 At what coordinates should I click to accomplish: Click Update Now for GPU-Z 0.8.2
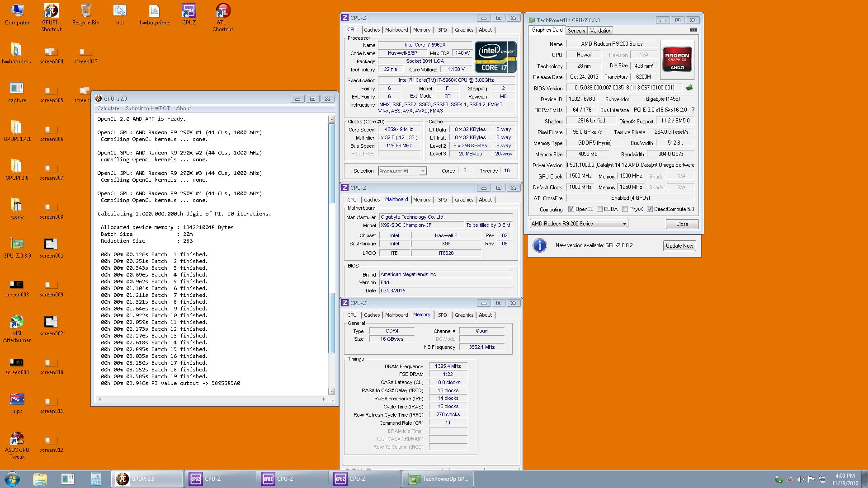tap(679, 246)
